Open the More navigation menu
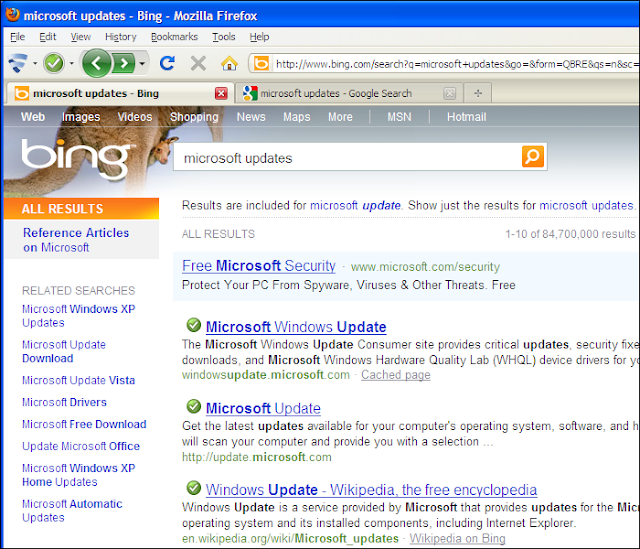Viewport: 640px width, 549px height. (x=340, y=117)
